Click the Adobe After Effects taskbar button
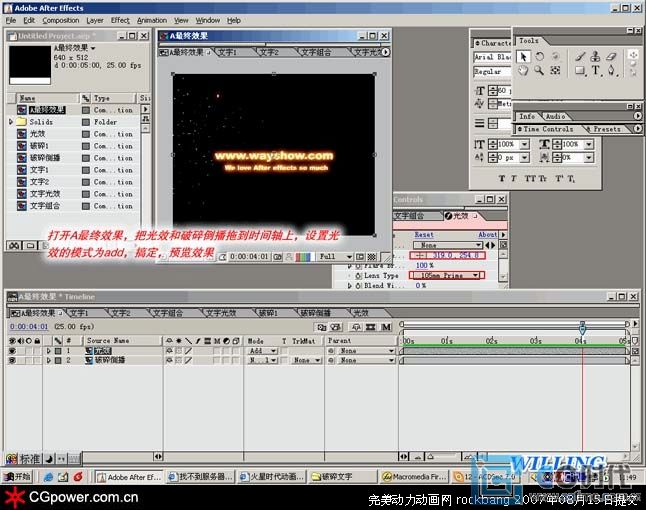The width and height of the screenshot is (646, 510). click(129, 477)
